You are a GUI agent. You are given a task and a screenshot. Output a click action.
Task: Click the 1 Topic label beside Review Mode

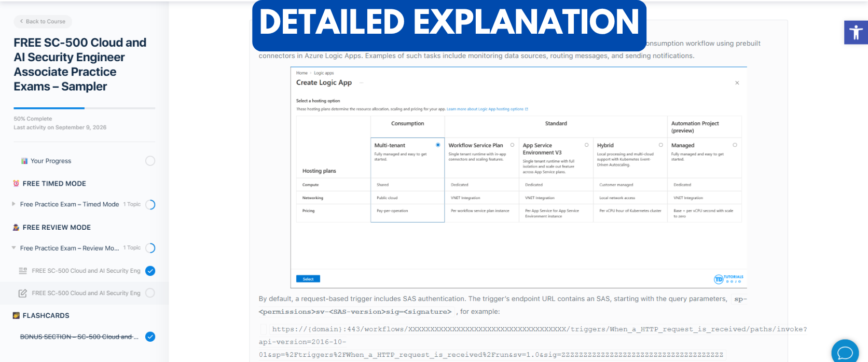click(x=132, y=248)
